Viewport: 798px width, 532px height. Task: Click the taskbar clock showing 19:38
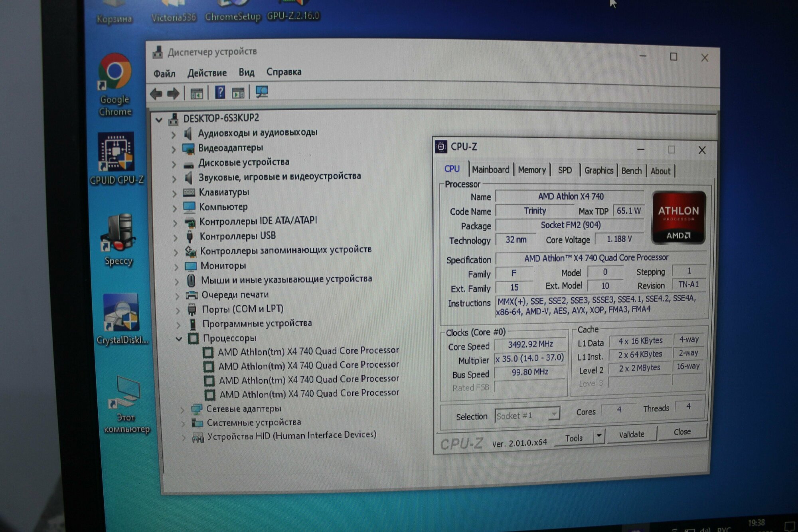[x=757, y=523]
